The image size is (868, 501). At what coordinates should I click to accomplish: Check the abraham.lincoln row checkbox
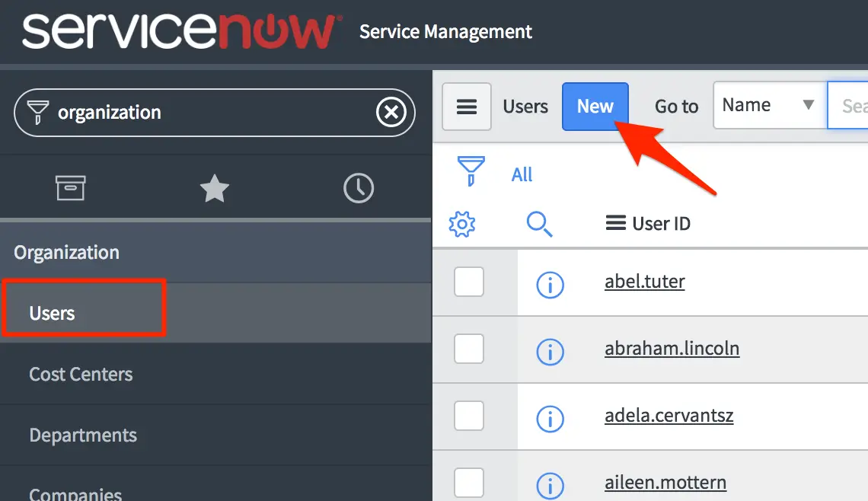point(469,349)
